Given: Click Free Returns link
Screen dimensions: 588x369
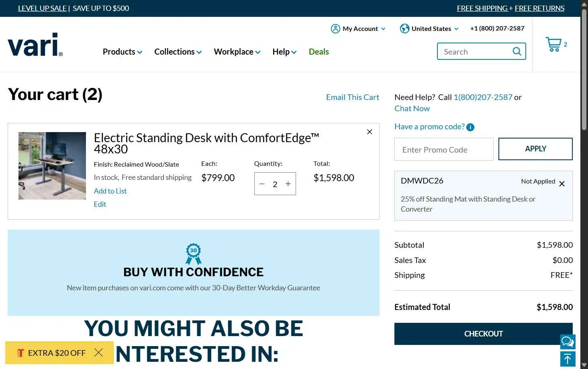Looking at the screenshot, I should 539,8.
